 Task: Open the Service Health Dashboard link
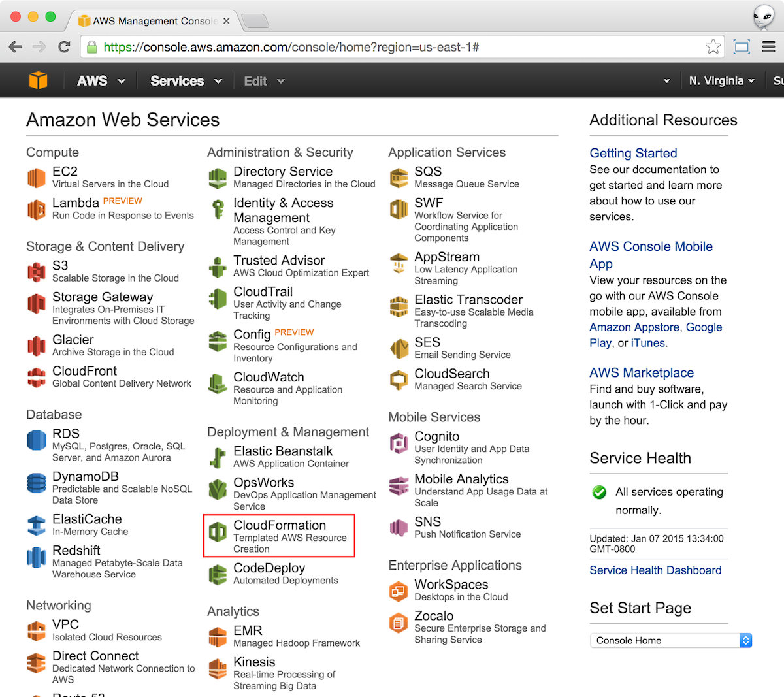[x=655, y=570]
